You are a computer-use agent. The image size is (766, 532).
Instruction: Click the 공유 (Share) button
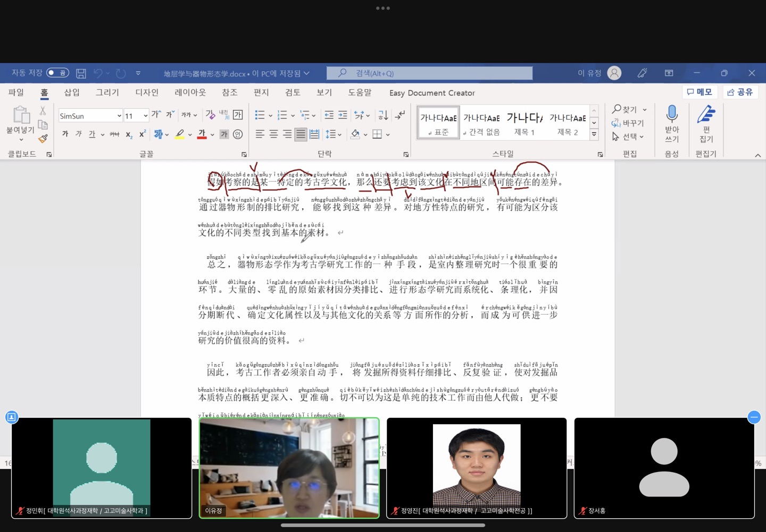(x=740, y=92)
